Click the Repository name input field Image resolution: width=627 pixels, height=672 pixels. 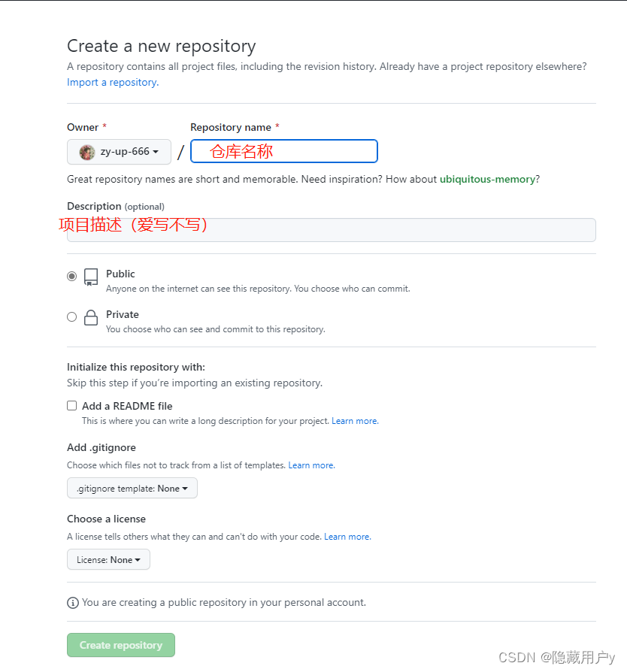click(283, 151)
